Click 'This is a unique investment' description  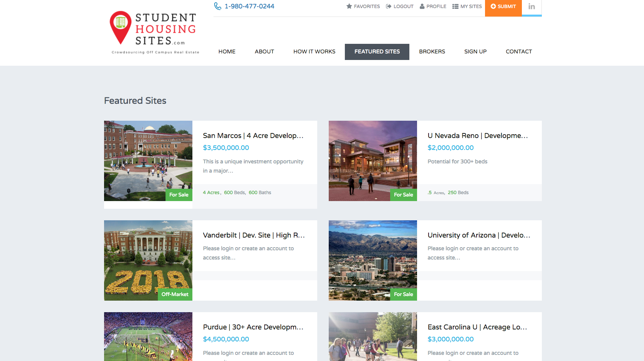[x=253, y=166]
